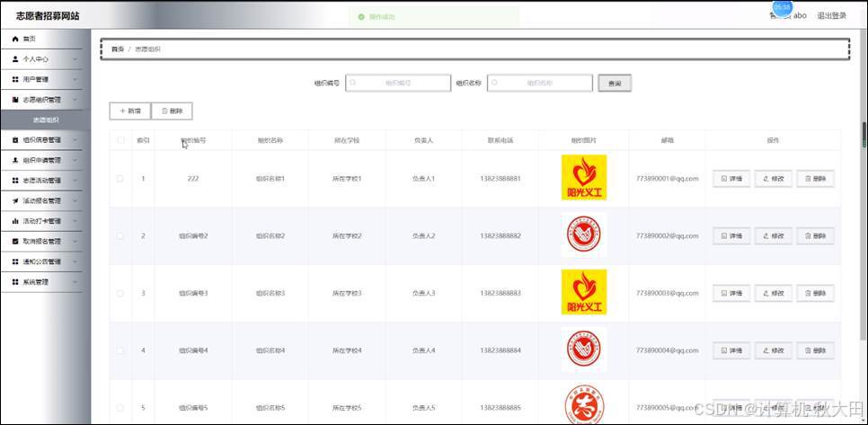Click 修改 for 组织名称4 row
Screen dimensions: 868x425
point(774,350)
